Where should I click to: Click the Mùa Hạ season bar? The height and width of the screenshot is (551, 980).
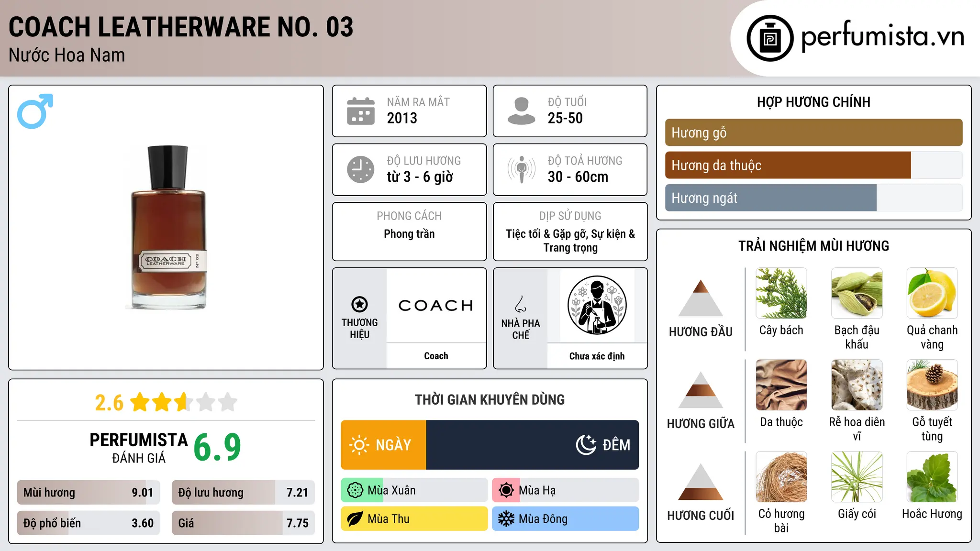pos(566,490)
